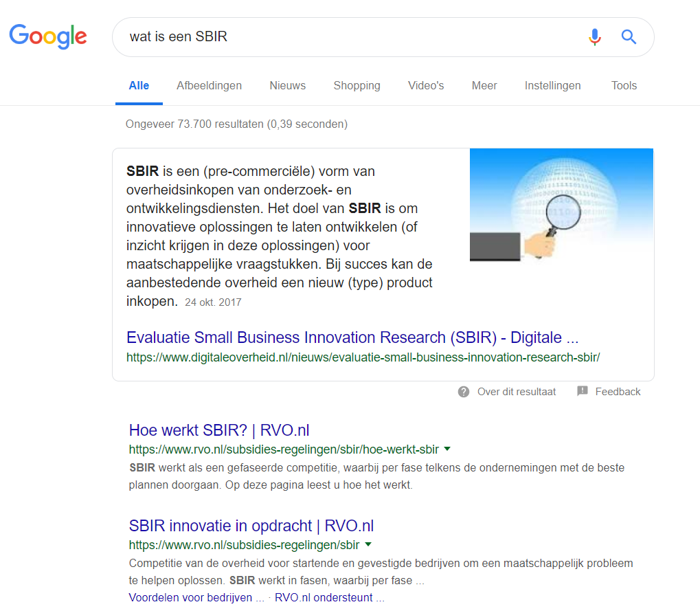Expand dropdown arrow next to subsidies-regelingen/sbir URL
This screenshot has height=611, width=700.
(x=368, y=544)
